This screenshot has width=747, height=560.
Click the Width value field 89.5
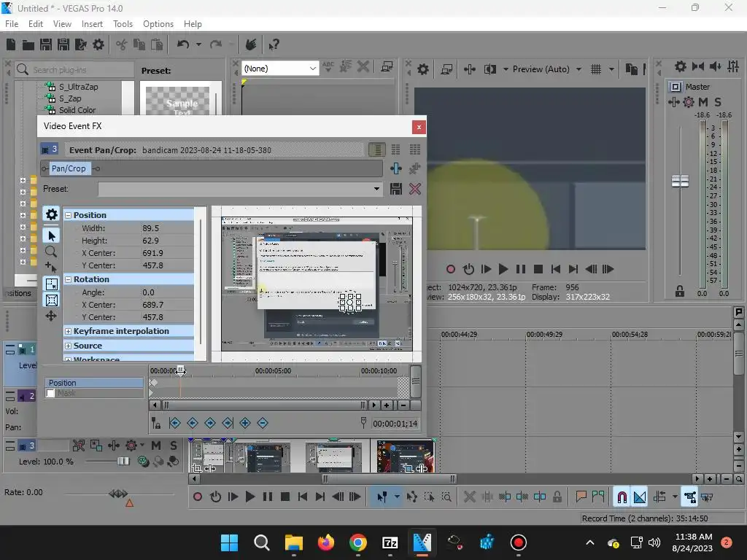point(167,228)
